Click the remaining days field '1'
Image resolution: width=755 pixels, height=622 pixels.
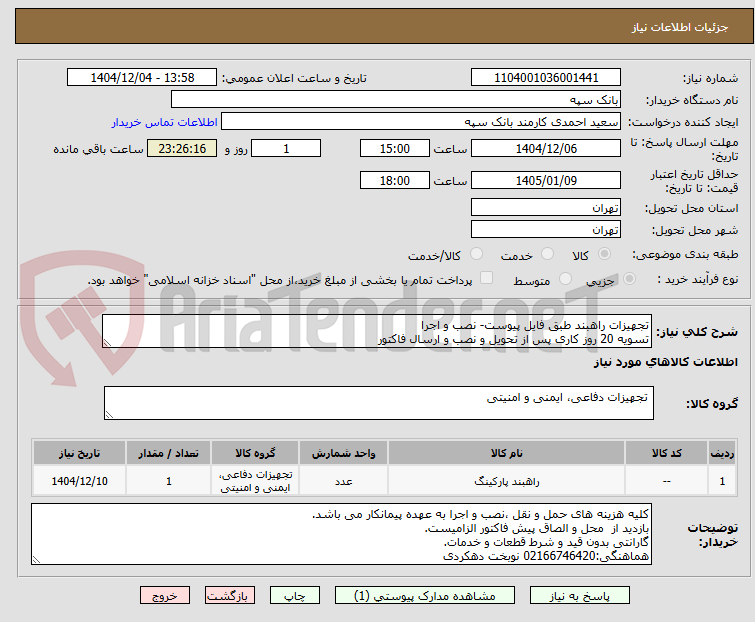(286, 148)
